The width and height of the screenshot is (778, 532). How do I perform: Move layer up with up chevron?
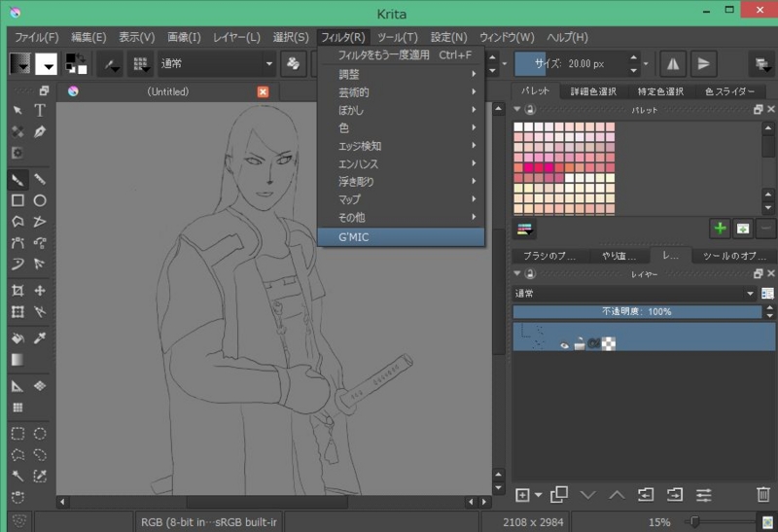tap(617, 495)
